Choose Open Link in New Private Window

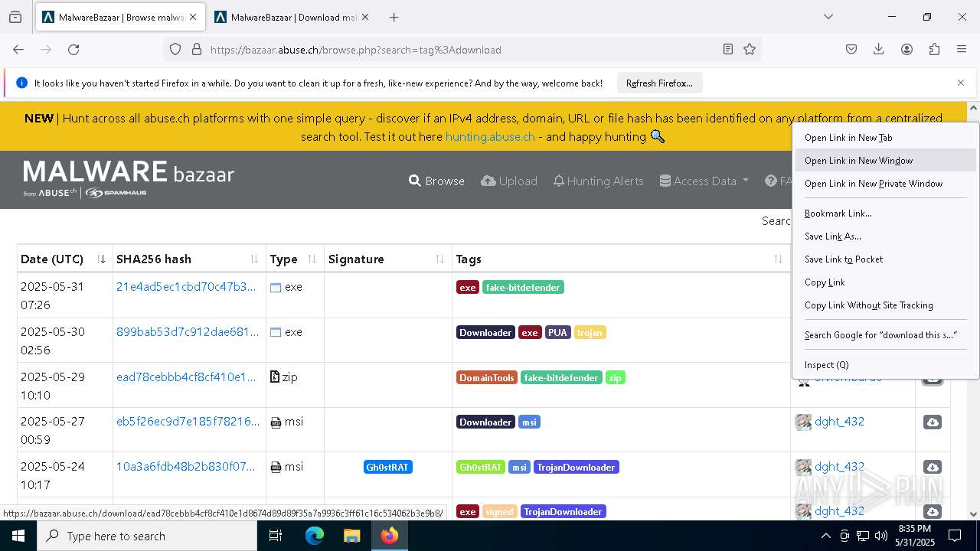pos(886,184)
